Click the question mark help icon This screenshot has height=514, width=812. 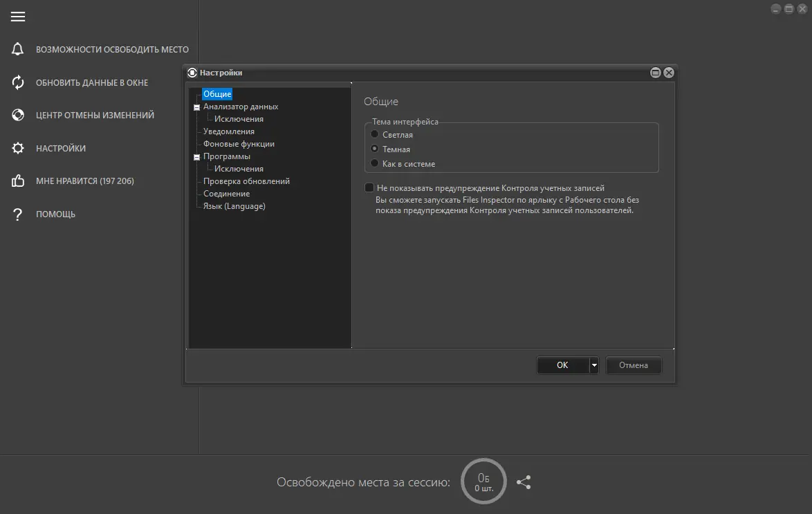17,214
